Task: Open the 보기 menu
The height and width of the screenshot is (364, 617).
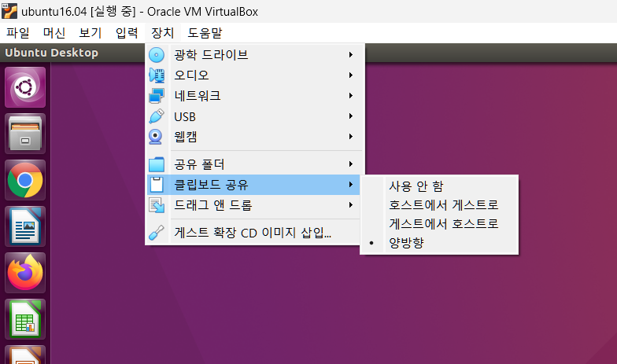Action: [x=90, y=33]
